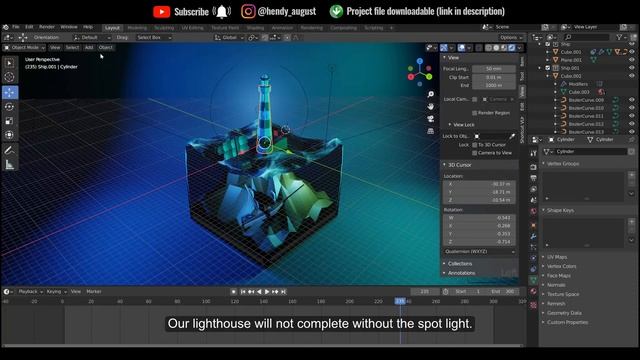The width and height of the screenshot is (640, 360).
Task: Toggle visibility eye for Ship.001
Action: [632, 68]
